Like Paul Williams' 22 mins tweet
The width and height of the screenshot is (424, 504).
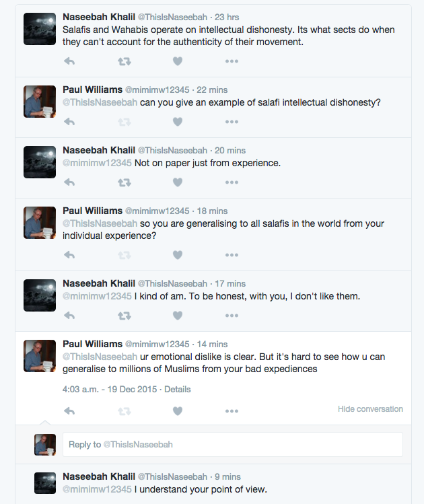click(x=178, y=122)
